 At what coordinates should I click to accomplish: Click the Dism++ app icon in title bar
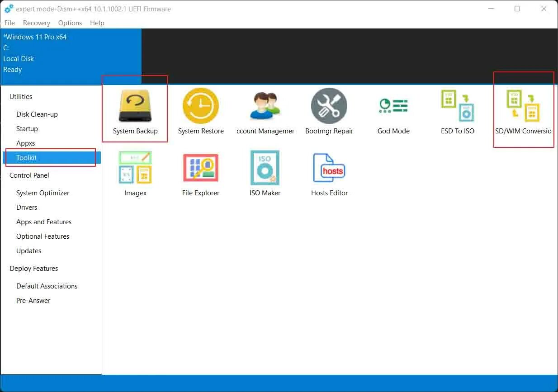tap(9, 9)
